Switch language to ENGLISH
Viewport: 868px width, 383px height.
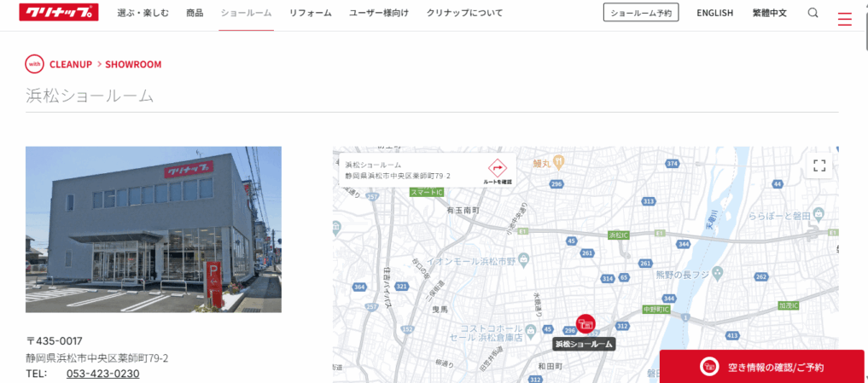714,13
